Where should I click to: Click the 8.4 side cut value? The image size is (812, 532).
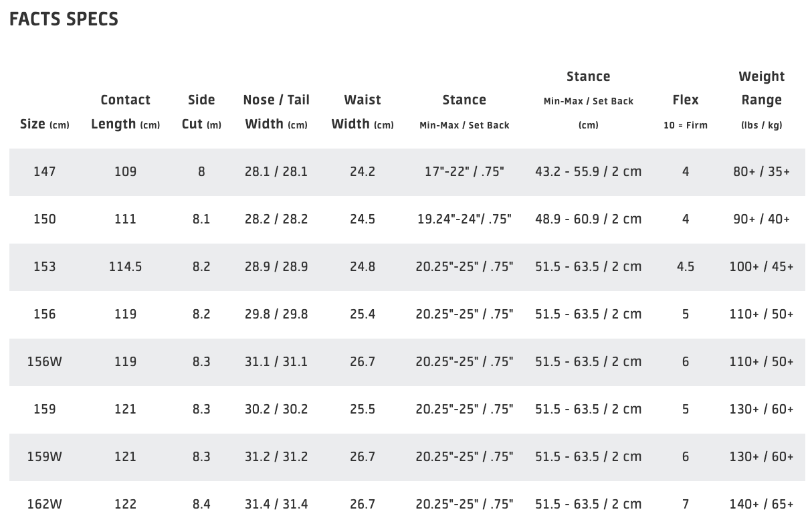pos(201,505)
